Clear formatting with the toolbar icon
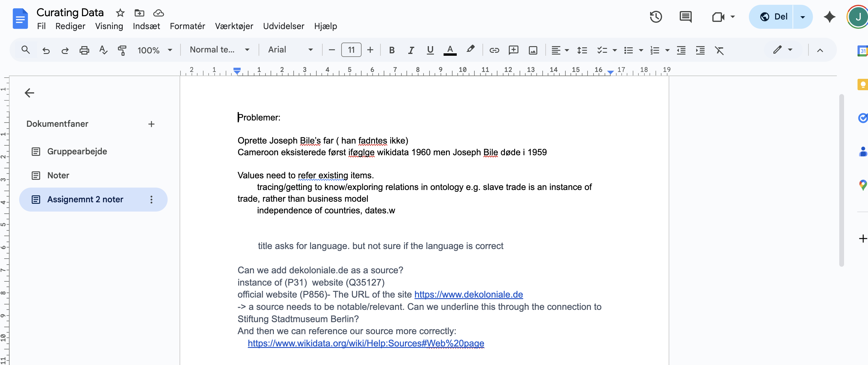The width and height of the screenshot is (868, 365). click(720, 50)
